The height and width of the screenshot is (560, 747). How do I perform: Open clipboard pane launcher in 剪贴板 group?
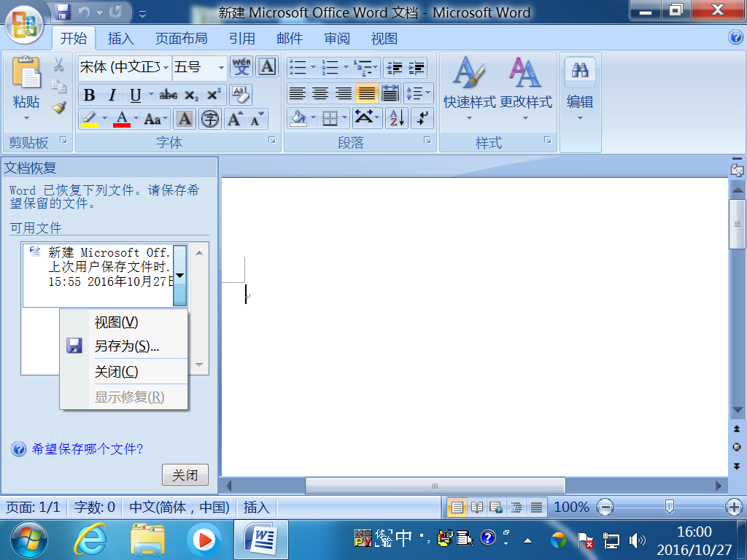coord(63,140)
